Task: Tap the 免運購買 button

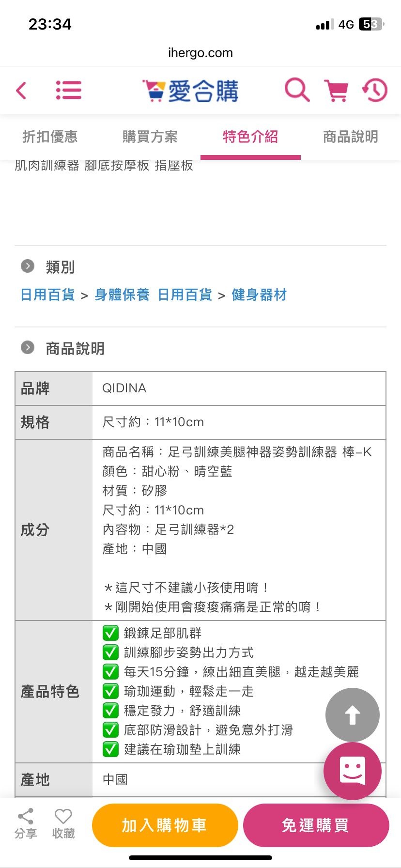Action: pos(316,825)
